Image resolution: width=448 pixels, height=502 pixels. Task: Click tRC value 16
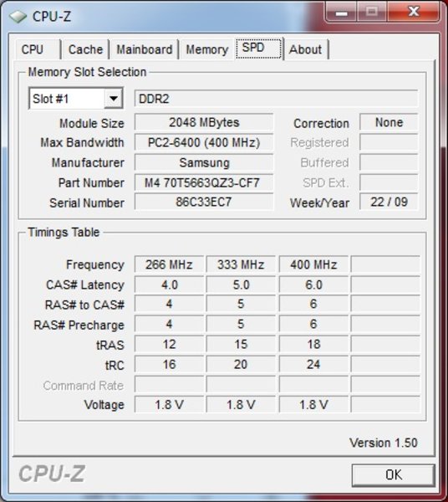point(169,364)
